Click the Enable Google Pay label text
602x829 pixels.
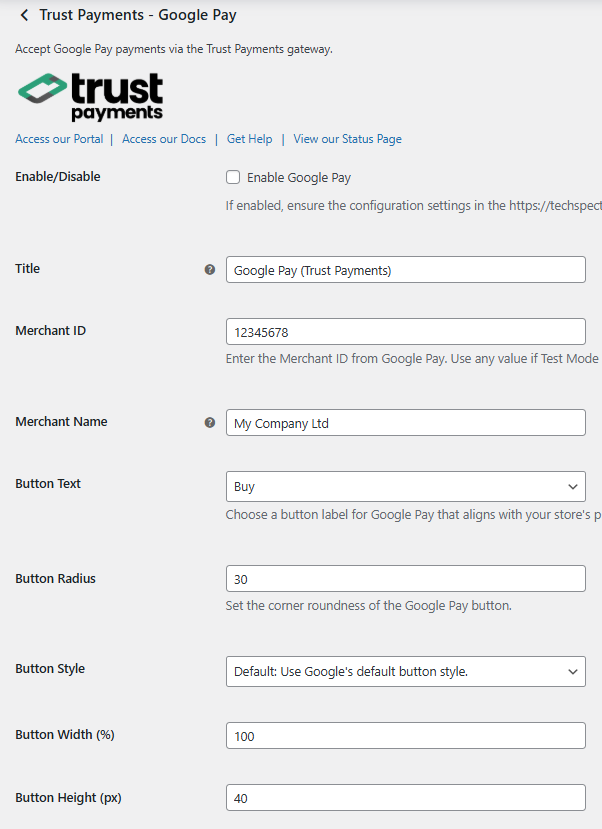(299, 178)
